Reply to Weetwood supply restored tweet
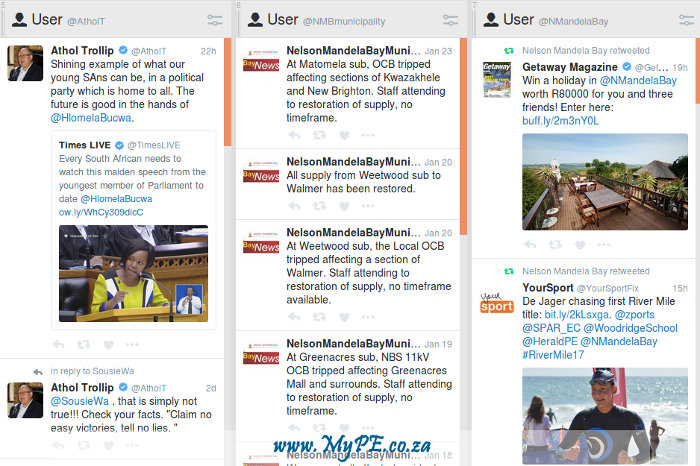The image size is (700, 466). [x=294, y=206]
